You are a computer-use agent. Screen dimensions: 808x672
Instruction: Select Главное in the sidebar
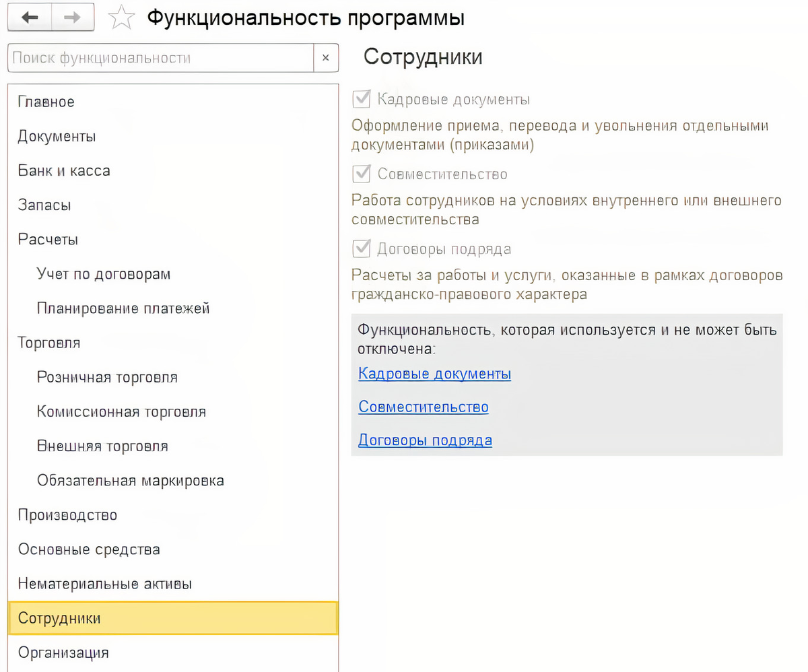click(46, 102)
